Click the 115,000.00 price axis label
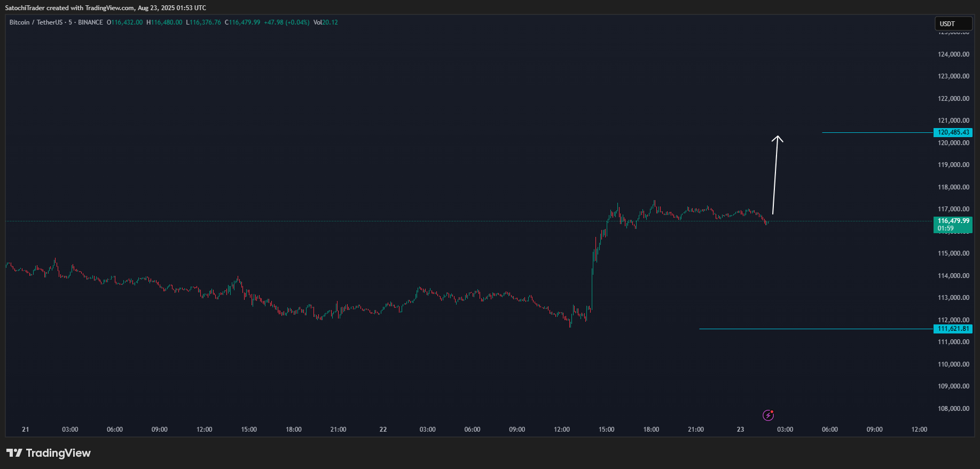Viewport: 980px width, 469px height. pos(953,253)
